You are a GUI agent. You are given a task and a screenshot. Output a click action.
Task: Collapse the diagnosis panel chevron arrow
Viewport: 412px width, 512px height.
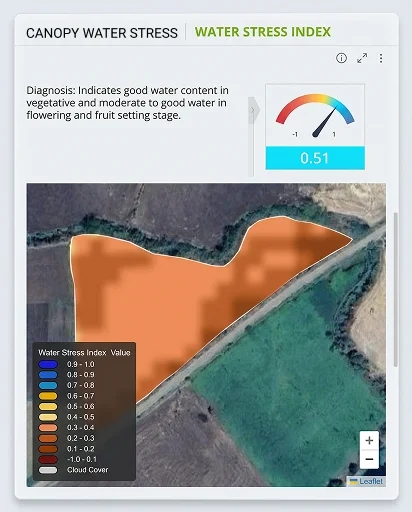253,110
